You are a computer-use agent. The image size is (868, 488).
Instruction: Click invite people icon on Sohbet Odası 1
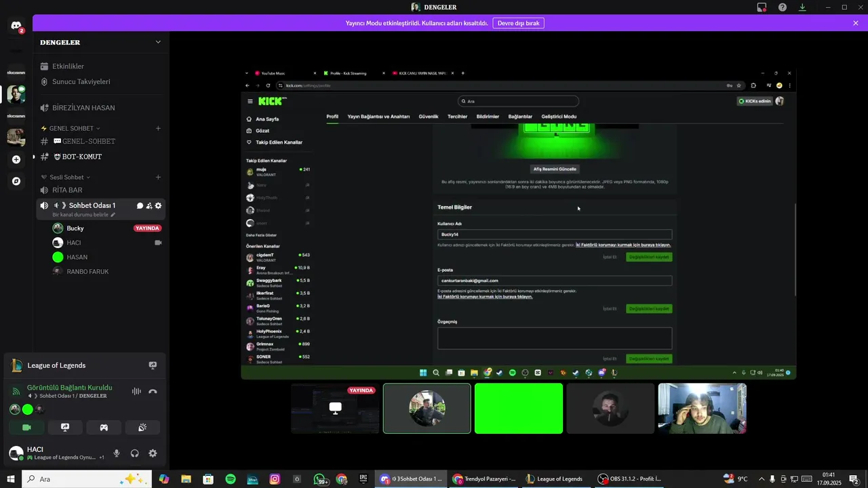149,205
